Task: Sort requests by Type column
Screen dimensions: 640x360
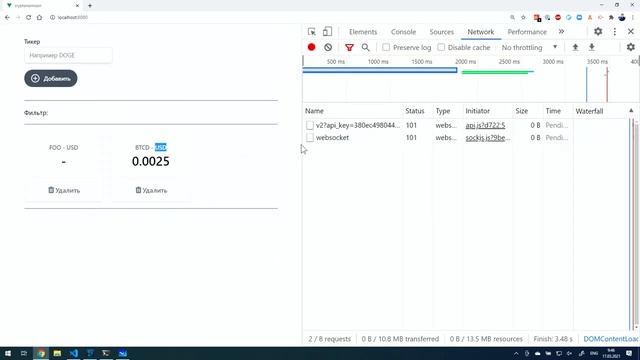Action: [x=447, y=111]
